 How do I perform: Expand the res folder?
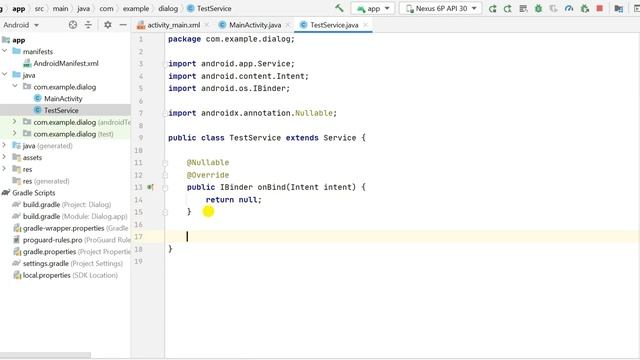click(x=5, y=169)
